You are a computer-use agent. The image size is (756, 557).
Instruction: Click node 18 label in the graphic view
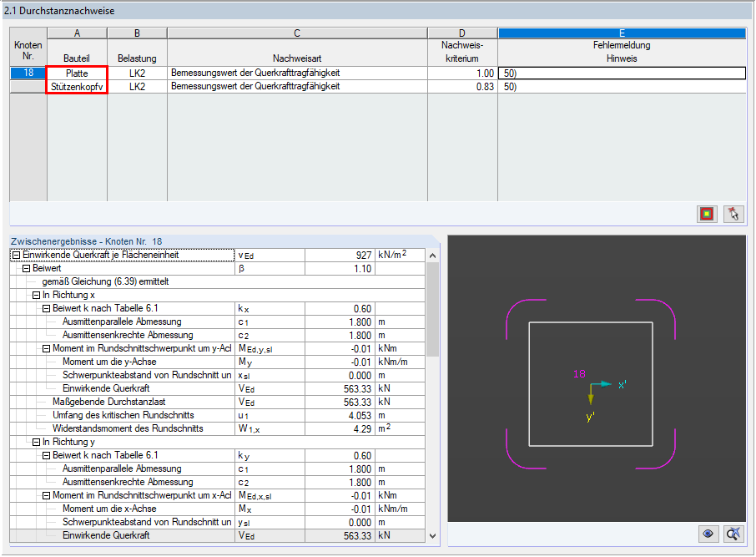(x=579, y=373)
